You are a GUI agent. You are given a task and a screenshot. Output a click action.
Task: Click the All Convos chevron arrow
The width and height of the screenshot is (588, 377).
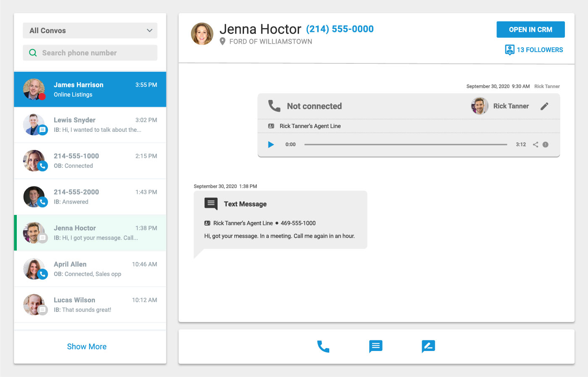[150, 31]
